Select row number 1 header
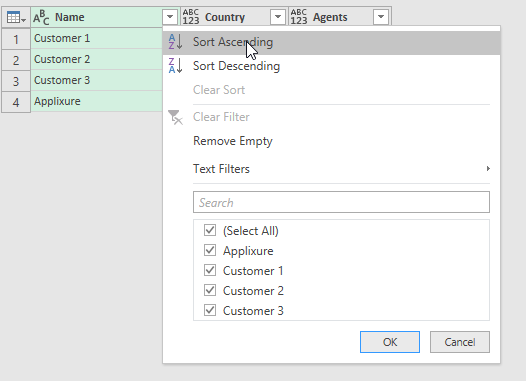The height and width of the screenshot is (381, 526). pos(16,39)
